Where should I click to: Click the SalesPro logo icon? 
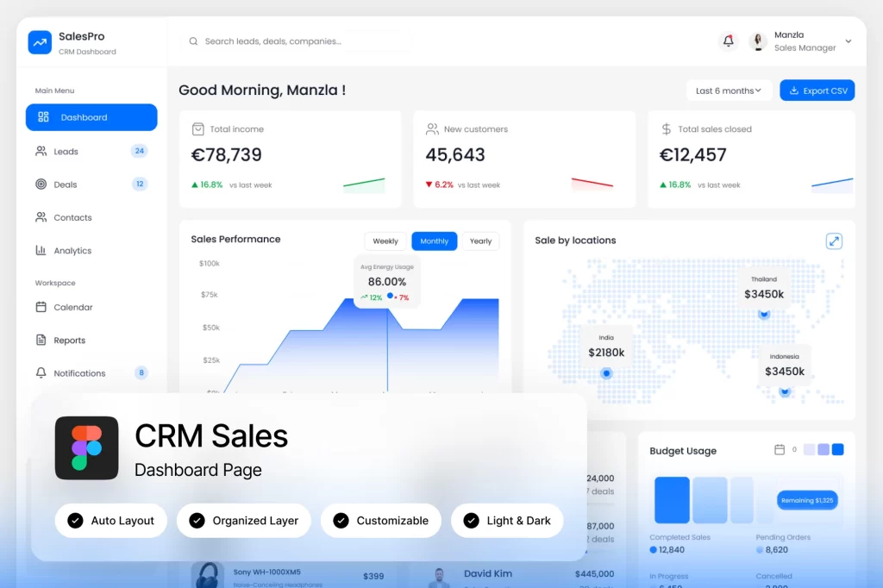click(x=40, y=42)
